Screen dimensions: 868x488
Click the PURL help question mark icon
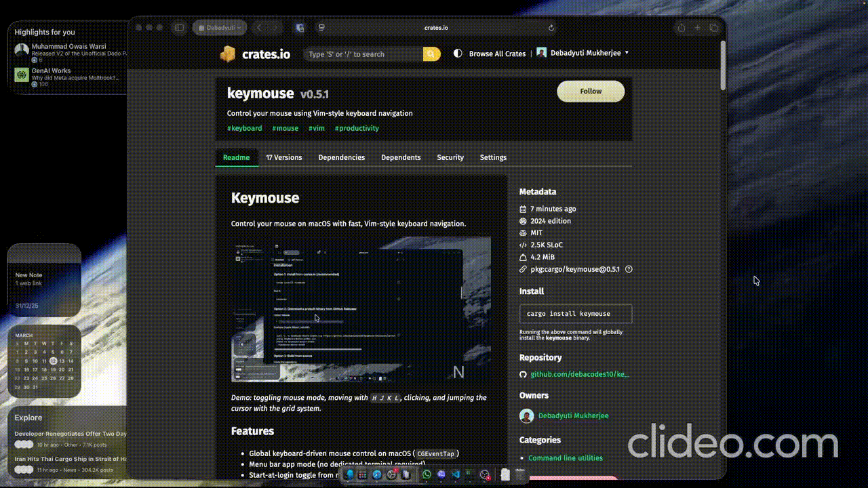click(x=629, y=269)
